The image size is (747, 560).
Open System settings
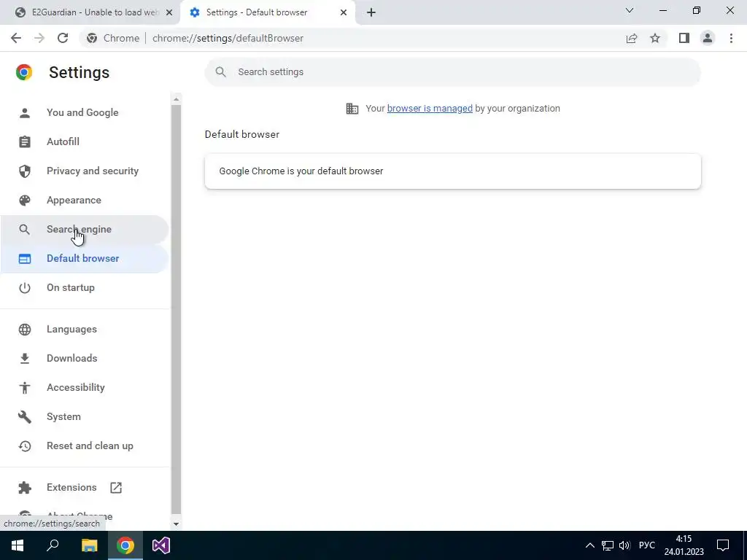click(85, 416)
